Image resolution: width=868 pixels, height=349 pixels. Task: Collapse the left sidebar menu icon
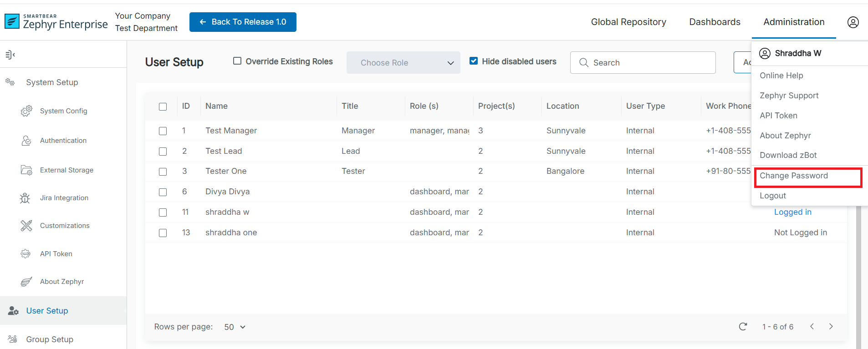pyautogui.click(x=10, y=55)
